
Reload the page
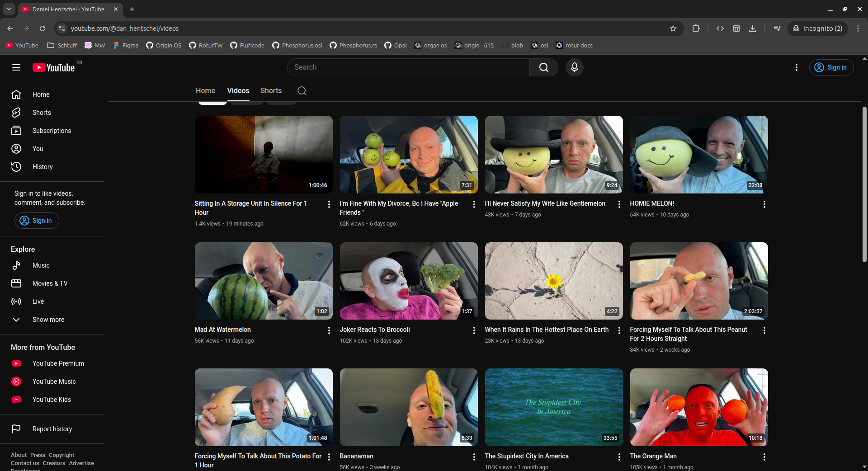[x=42, y=28]
